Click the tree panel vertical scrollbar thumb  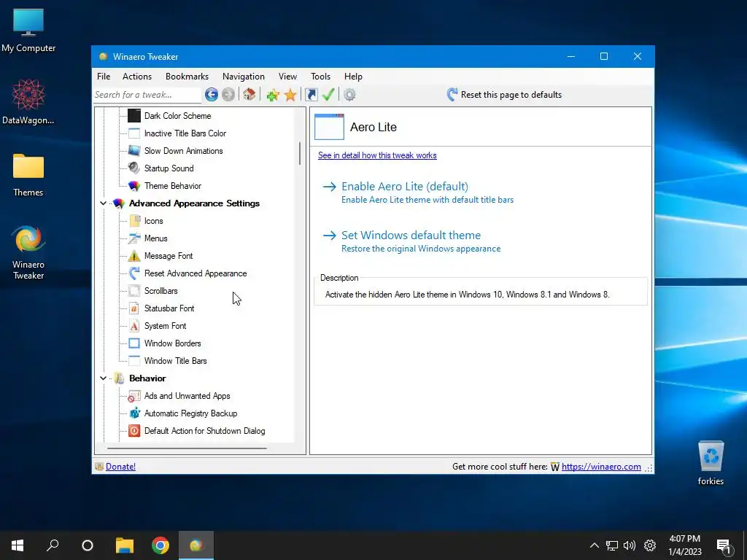300,153
